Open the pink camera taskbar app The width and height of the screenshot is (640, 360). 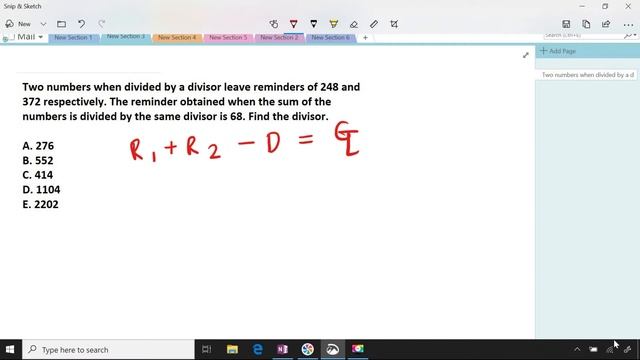point(358,349)
